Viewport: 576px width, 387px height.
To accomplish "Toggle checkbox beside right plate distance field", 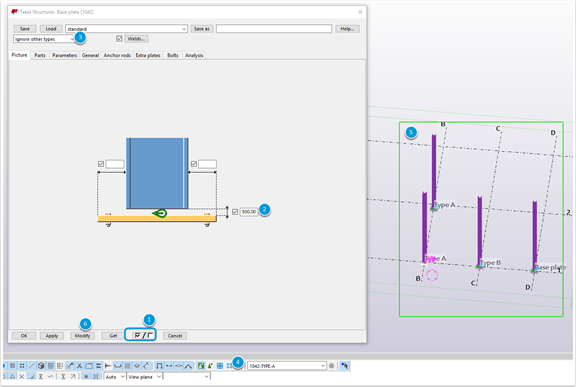I will point(194,164).
